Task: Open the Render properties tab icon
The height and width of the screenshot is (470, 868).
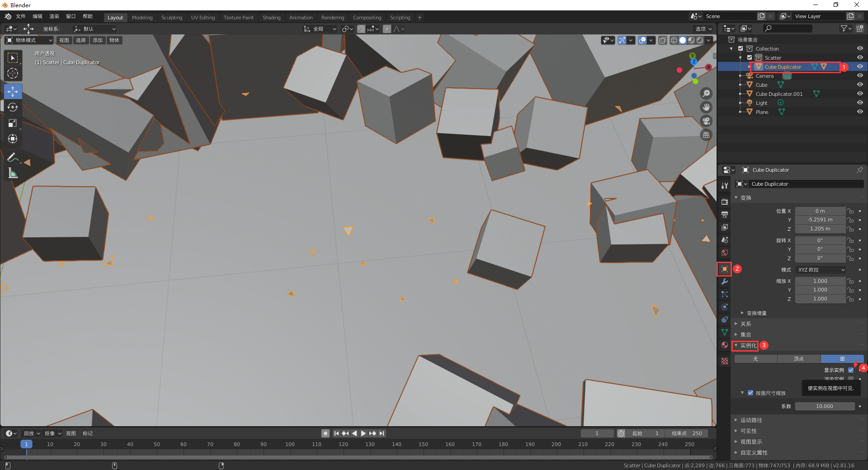Action: click(x=725, y=202)
